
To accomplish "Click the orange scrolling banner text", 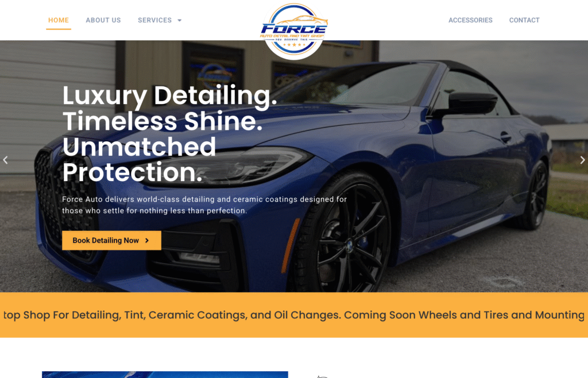I will tap(294, 315).
